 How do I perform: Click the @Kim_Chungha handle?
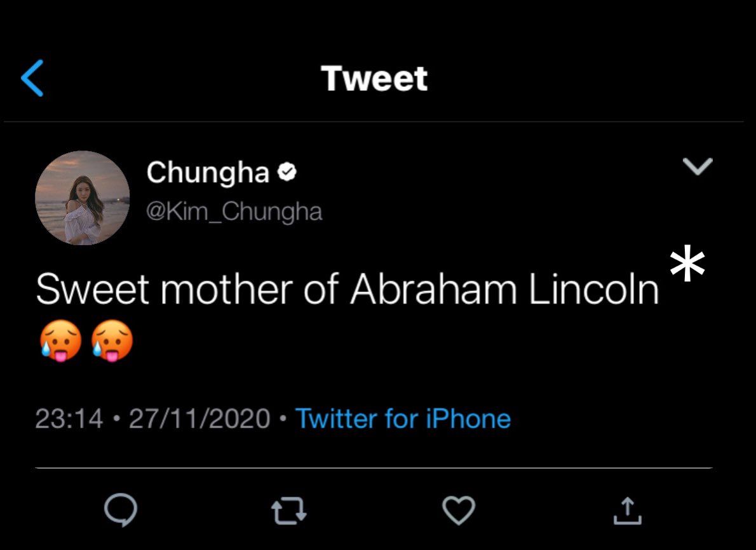coord(234,211)
